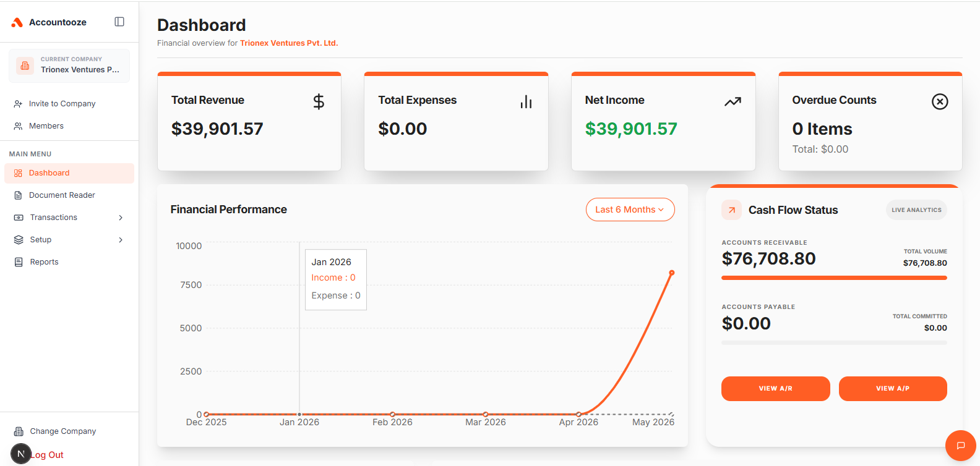Click the Accountooze logo icon
The height and width of the screenshot is (466, 980).
click(x=17, y=22)
